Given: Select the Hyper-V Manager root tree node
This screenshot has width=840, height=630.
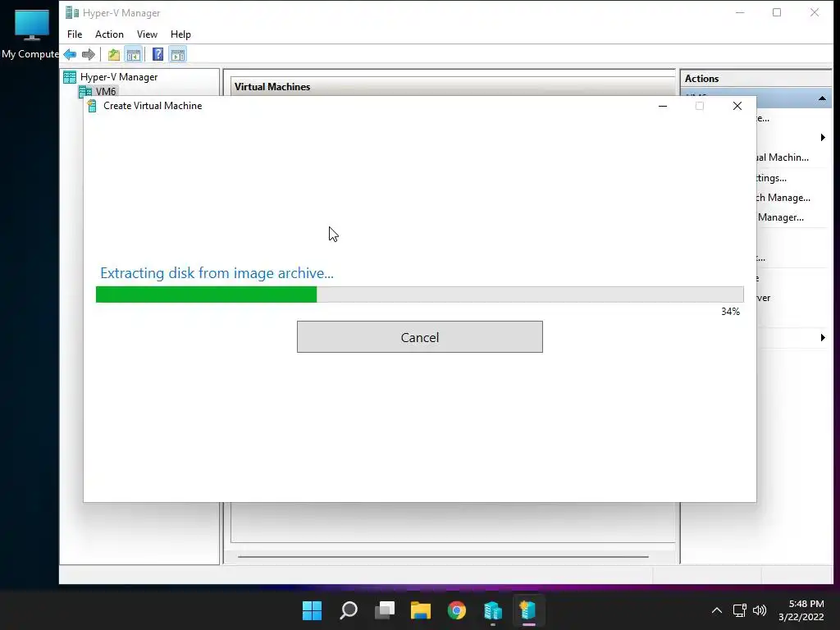Looking at the screenshot, I should coord(119,77).
